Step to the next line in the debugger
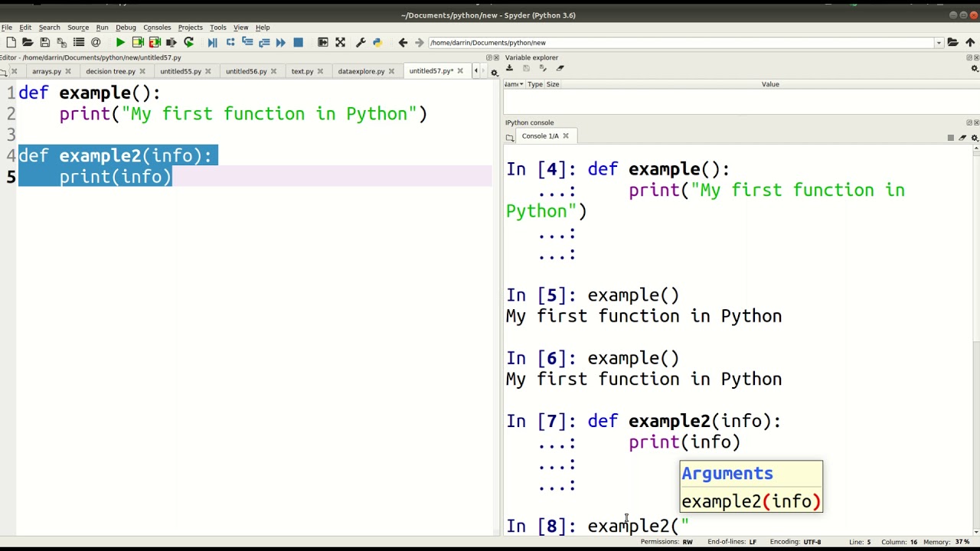Viewport: 980px width, 551px height. pos(230,43)
